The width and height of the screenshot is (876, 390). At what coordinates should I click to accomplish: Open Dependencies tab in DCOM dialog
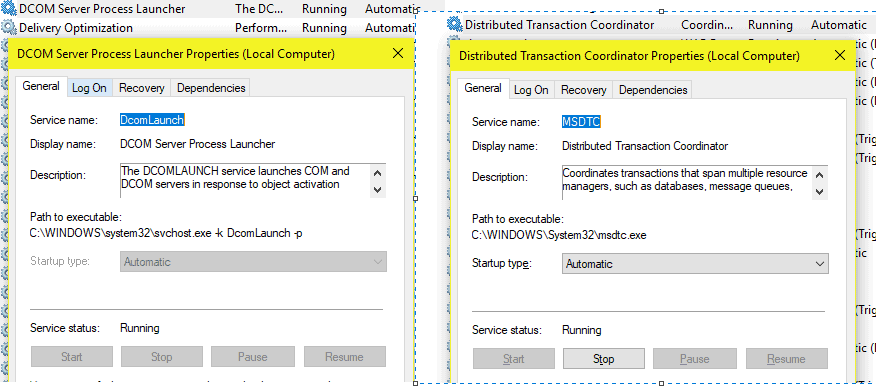pyautogui.click(x=211, y=88)
